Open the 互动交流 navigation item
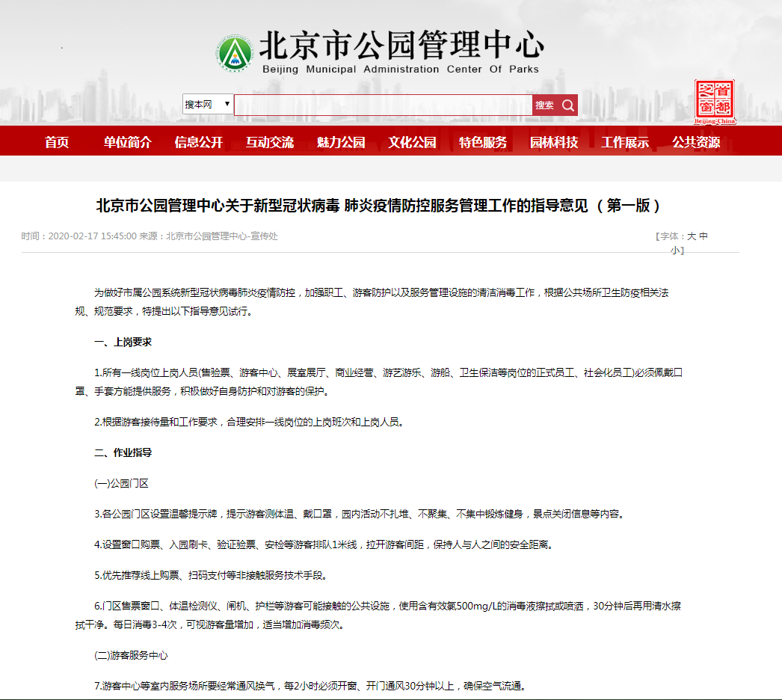This screenshot has height=700, width=782. [x=270, y=142]
